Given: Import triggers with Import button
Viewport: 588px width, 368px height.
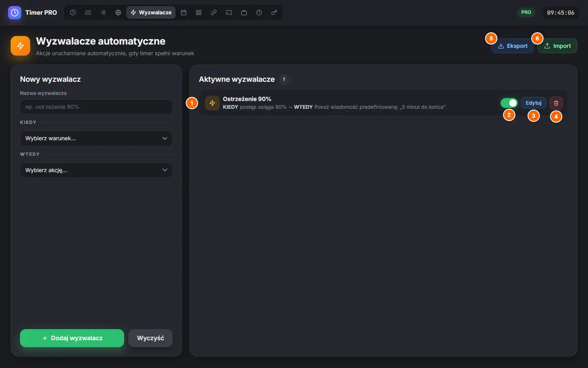Looking at the screenshot, I should (557, 46).
